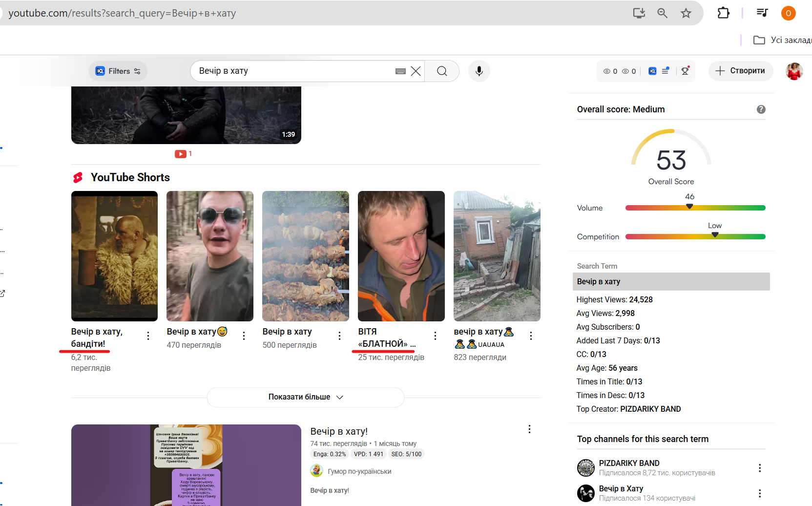Click the Competition slider Low marker
812x506 pixels.
coord(715,235)
